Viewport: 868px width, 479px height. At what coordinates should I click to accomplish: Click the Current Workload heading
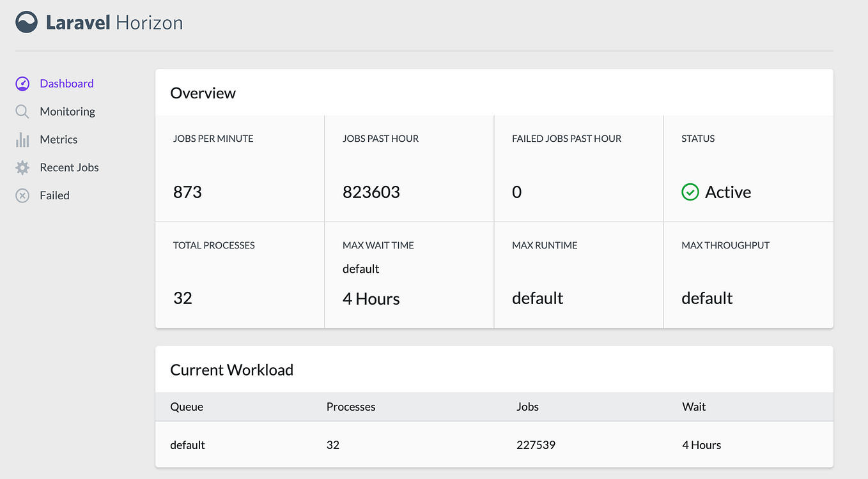[x=231, y=370]
